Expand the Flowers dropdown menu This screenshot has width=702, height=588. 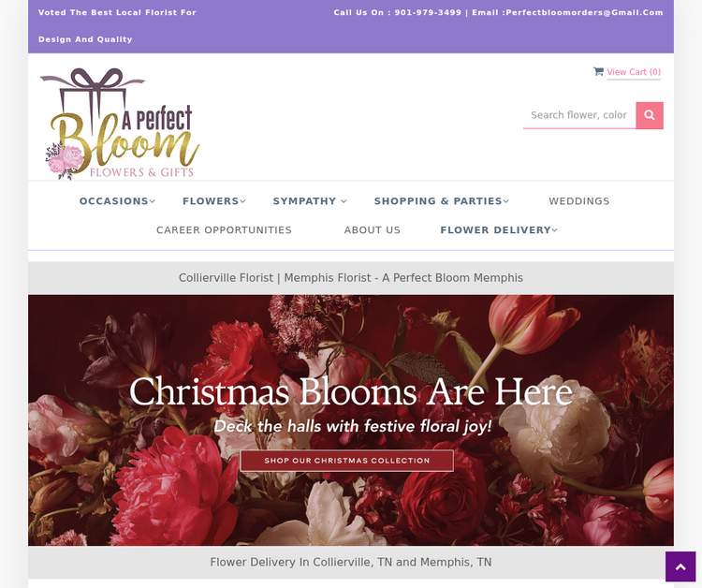tap(214, 201)
